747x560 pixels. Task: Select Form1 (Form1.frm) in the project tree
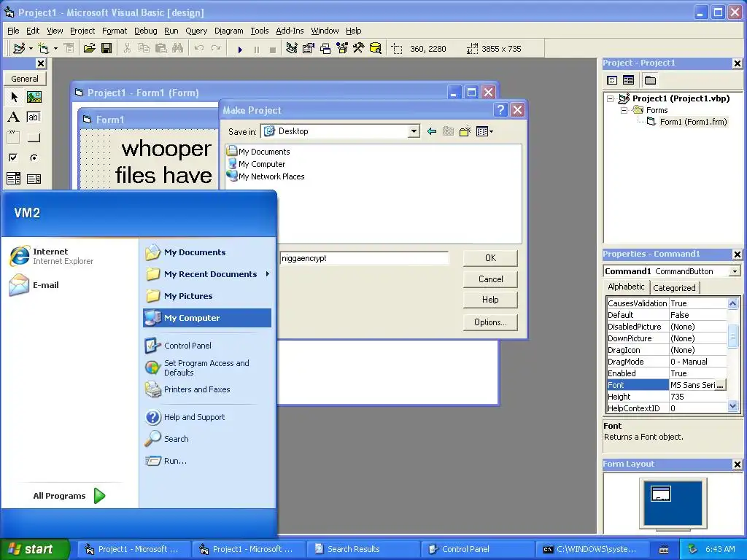(x=693, y=122)
